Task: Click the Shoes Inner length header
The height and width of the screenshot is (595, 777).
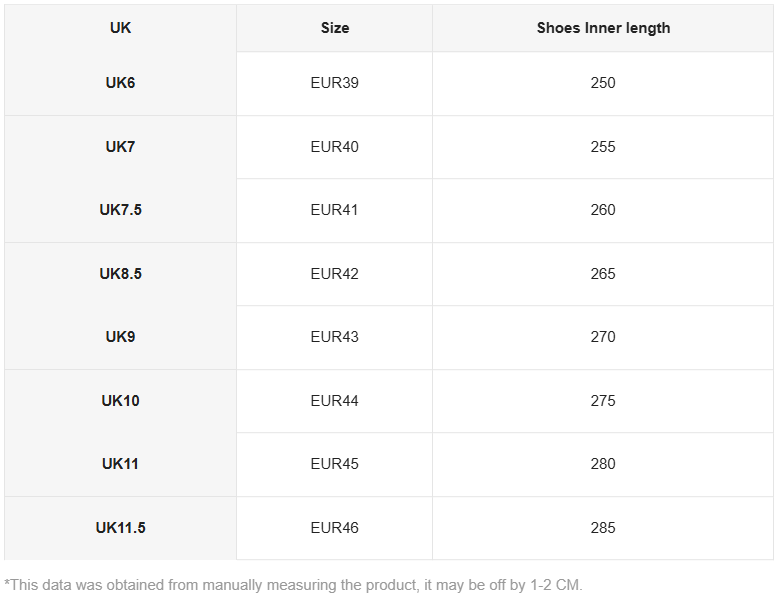Action: (x=603, y=28)
